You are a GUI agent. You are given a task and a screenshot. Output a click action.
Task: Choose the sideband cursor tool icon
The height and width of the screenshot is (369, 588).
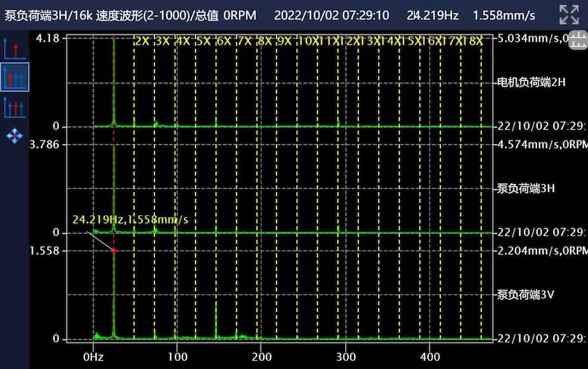[14, 106]
